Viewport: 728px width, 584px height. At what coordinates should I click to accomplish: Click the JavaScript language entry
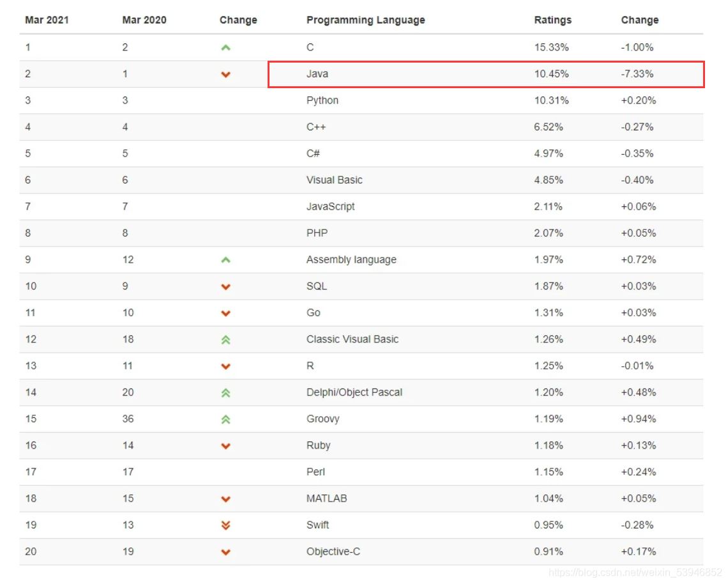330,206
